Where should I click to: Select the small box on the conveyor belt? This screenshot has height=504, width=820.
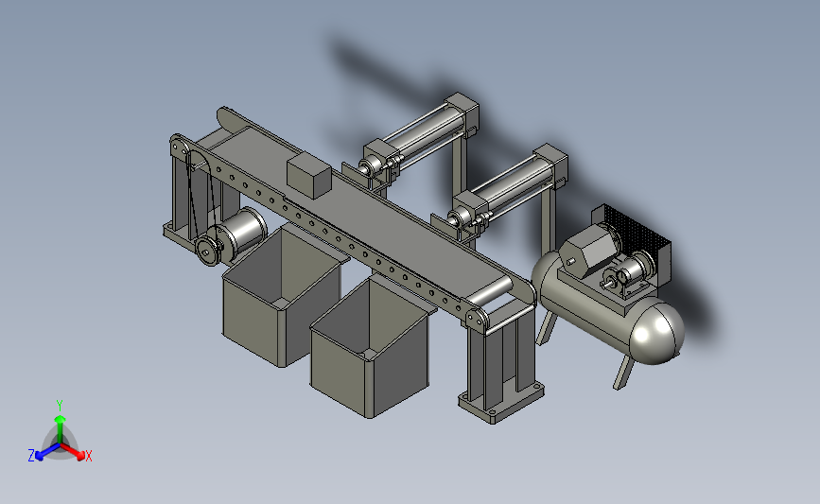pyautogui.click(x=309, y=176)
